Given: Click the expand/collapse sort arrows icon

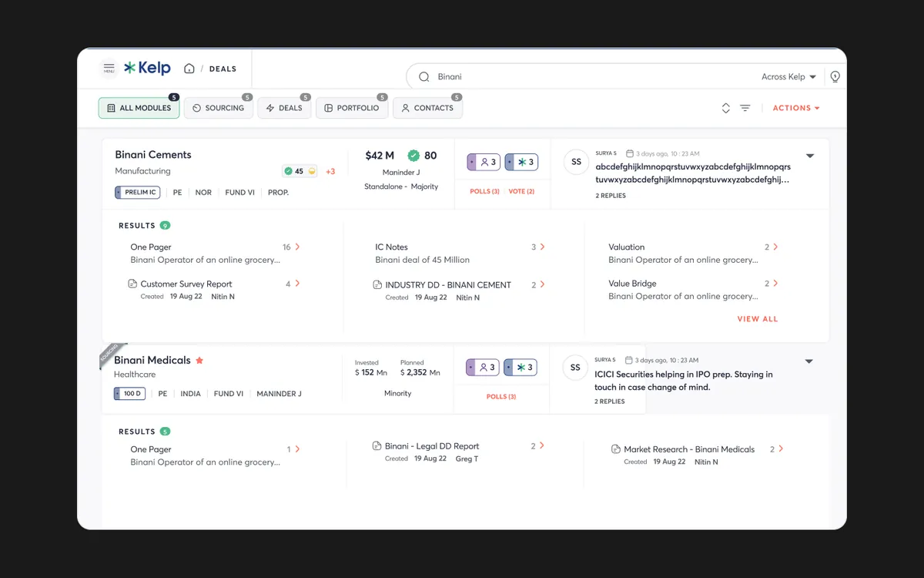Looking at the screenshot, I should [x=725, y=109].
